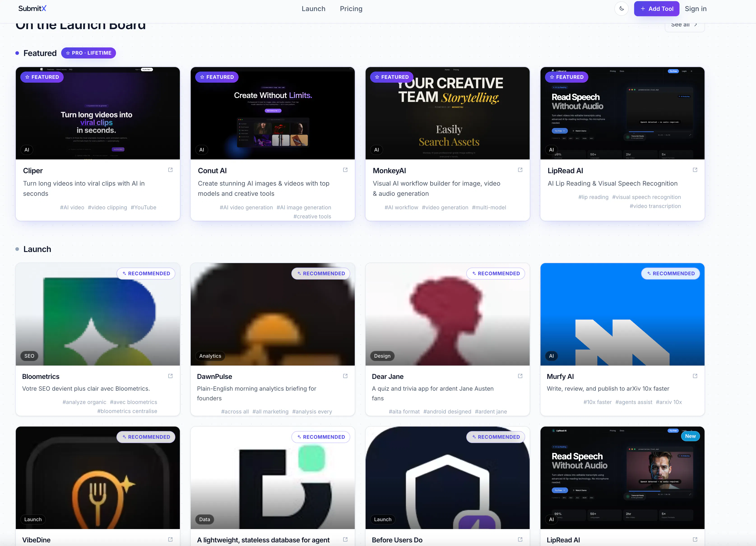Click the #AI video tag
Image resolution: width=756 pixels, height=546 pixels.
(x=72, y=208)
